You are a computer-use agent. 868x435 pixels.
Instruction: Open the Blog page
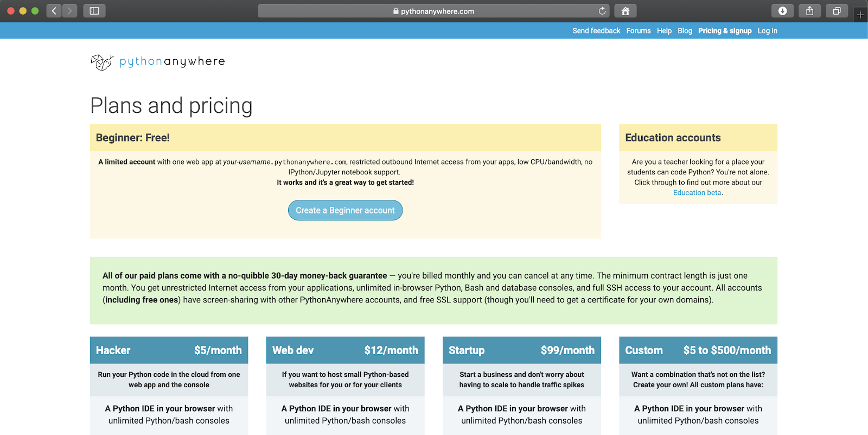[x=685, y=31]
